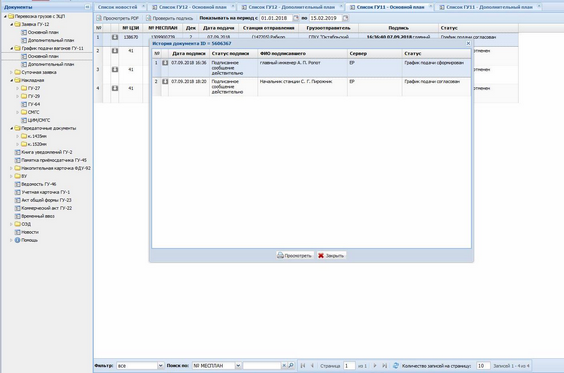Viewport: 564px width, 373px height.
Task: Go to previous page of records
Action: pos(312,365)
